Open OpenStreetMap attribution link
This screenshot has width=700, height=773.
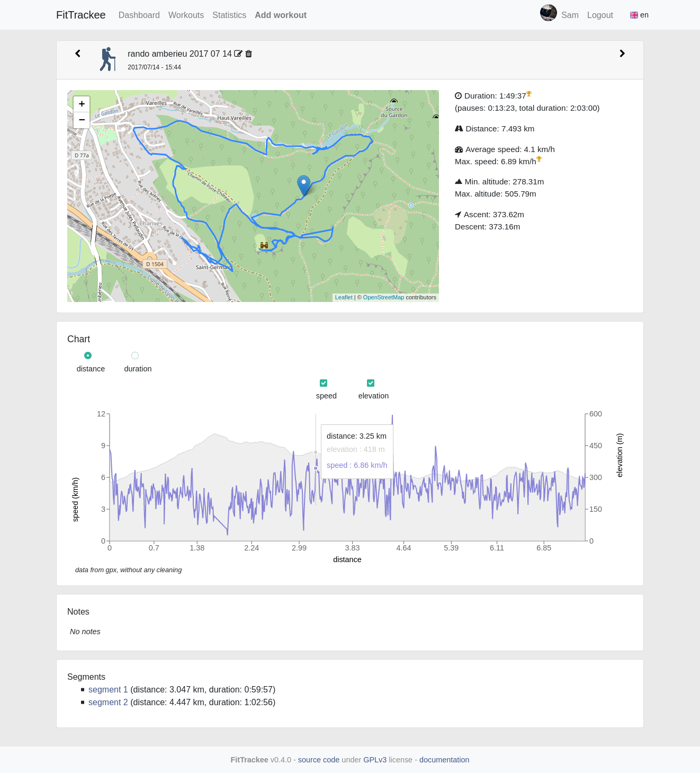[x=383, y=297]
